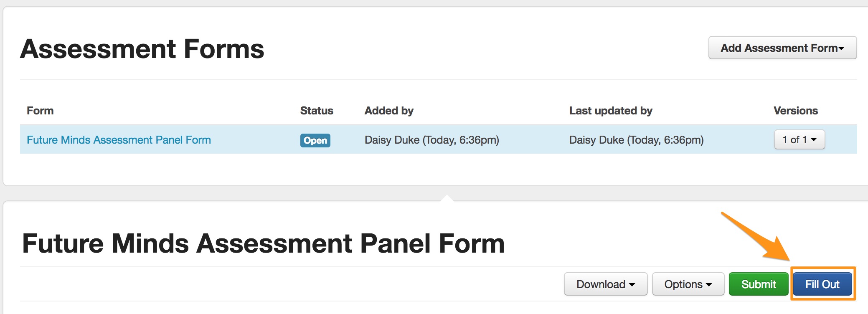This screenshot has height=314, width=868.
Task: Click the Open status badge
Action: click(315, 140)
